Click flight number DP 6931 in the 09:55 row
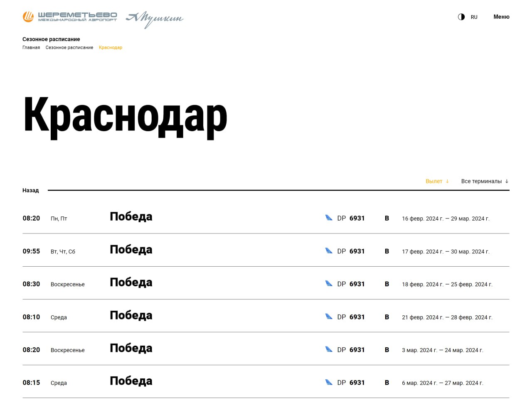532x420 pixels. [x=351, y=251]
